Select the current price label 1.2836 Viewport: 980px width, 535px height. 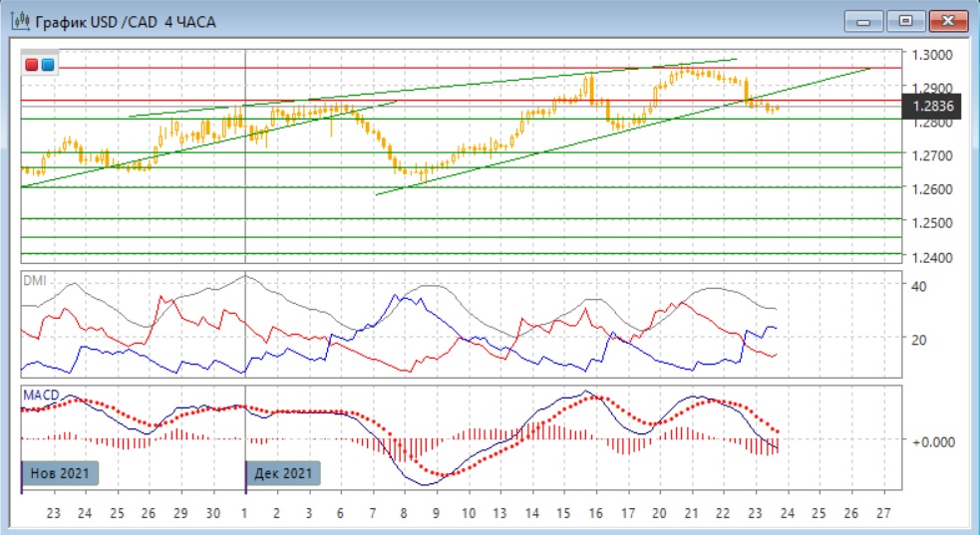pyautogui.click(x=932, y=106)
